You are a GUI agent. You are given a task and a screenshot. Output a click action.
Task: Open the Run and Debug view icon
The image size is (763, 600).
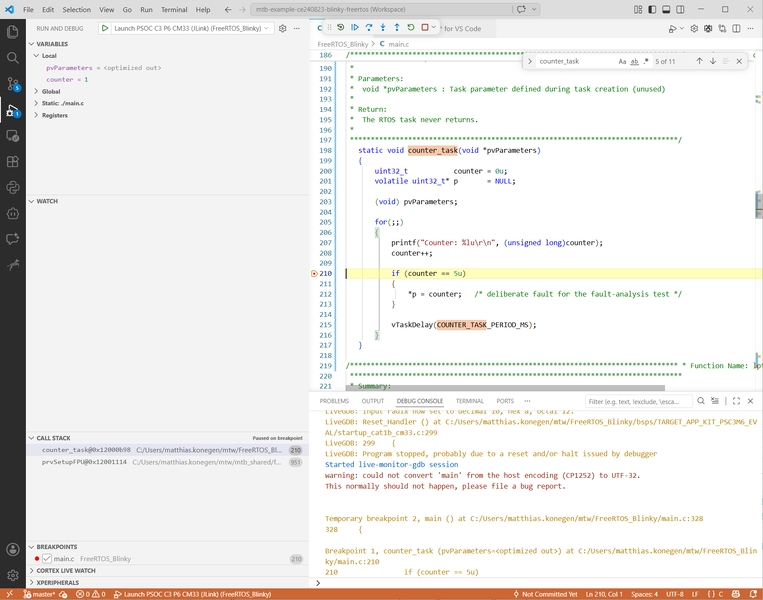[x=13, y=110]
